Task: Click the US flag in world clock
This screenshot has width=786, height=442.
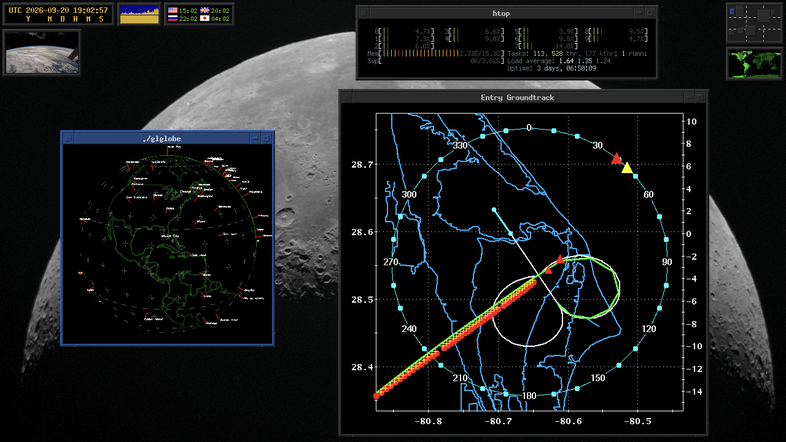Action: (x=172, y=10)
